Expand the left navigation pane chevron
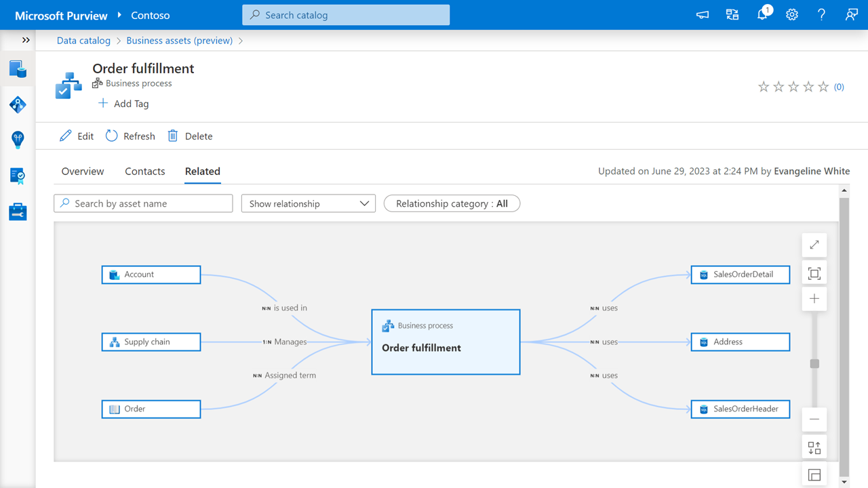 pos(26,40)
